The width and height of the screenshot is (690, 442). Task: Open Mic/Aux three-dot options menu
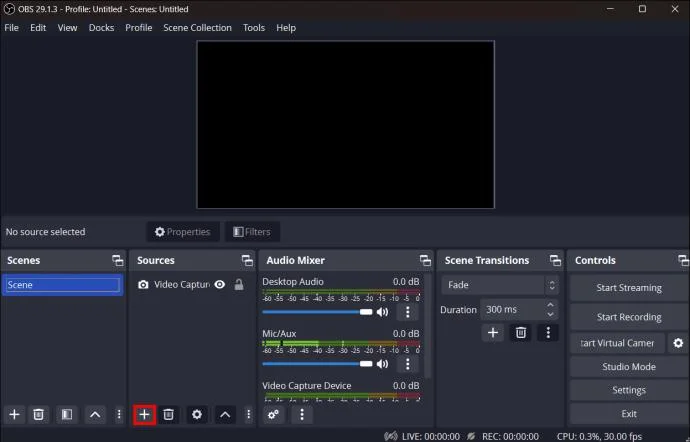pyautogui.click(x=407, y=364)
